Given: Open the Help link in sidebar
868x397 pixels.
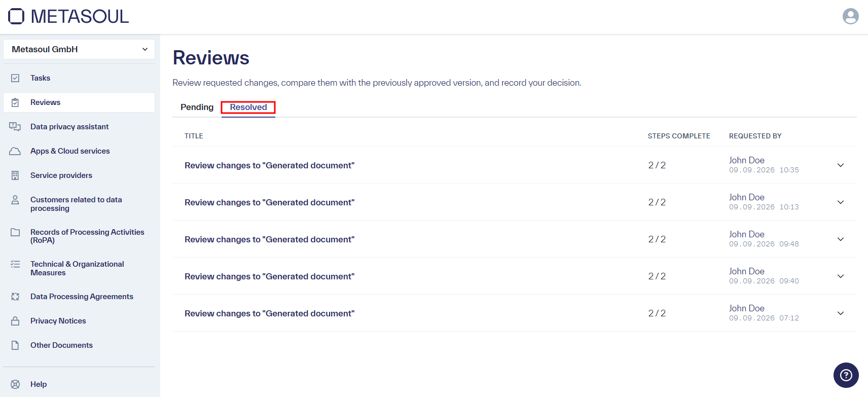Looking at the screenshot, I should pyautogui.click(x=79, y=384).
